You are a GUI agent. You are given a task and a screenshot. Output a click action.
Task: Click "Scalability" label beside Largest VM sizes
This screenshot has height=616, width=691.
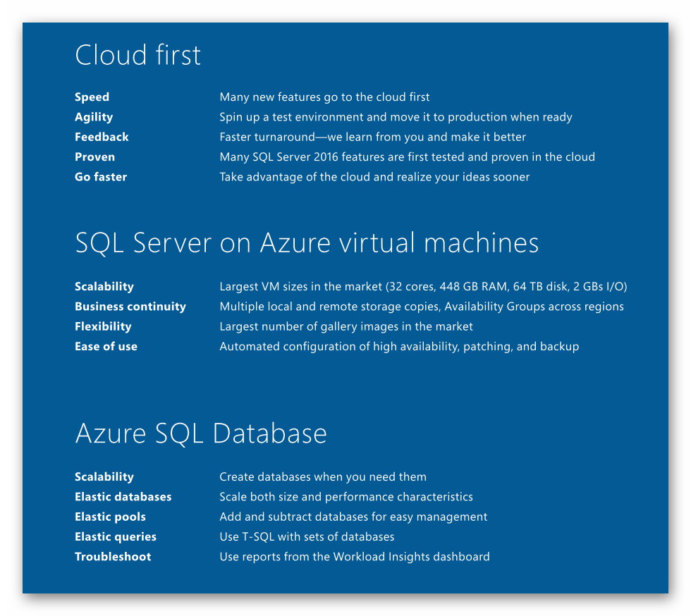coord(104,287)
